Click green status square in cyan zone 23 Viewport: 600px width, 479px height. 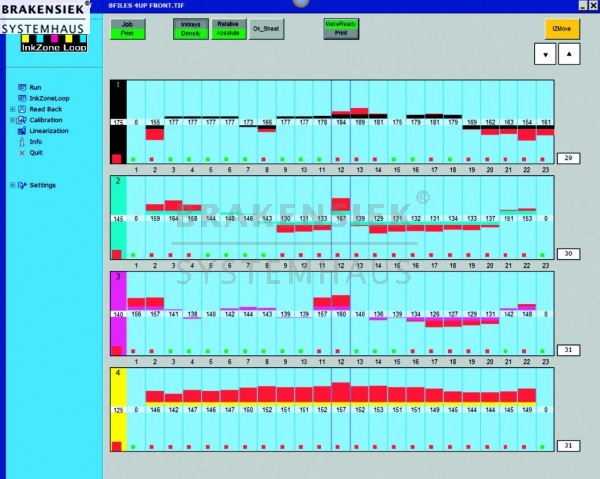pyautogui.click(x=542, y=255)
